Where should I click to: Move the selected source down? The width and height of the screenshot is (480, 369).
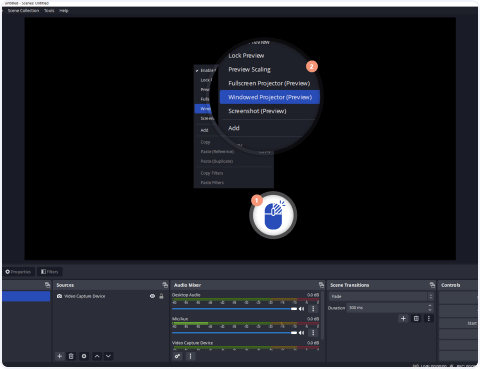(108, 356)
